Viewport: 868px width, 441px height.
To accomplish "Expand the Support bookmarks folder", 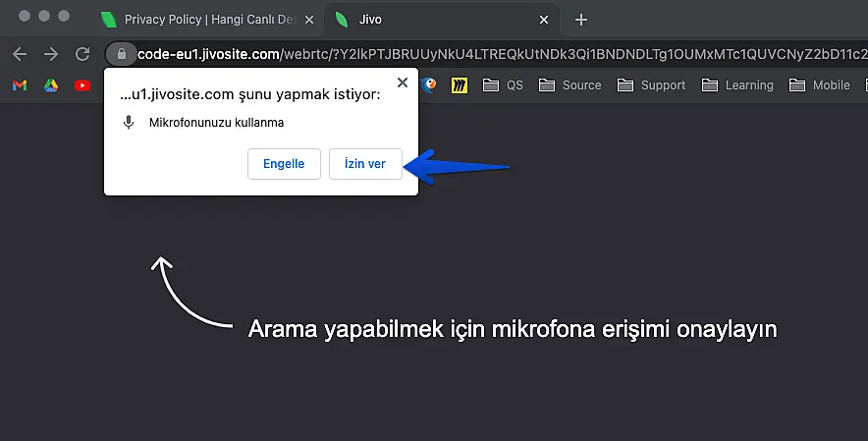I will pyautogui.click(x=652, y=85).
